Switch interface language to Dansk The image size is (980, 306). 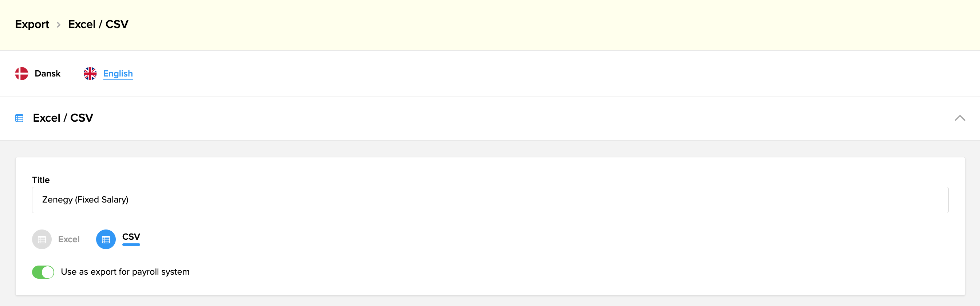(47, 73)
